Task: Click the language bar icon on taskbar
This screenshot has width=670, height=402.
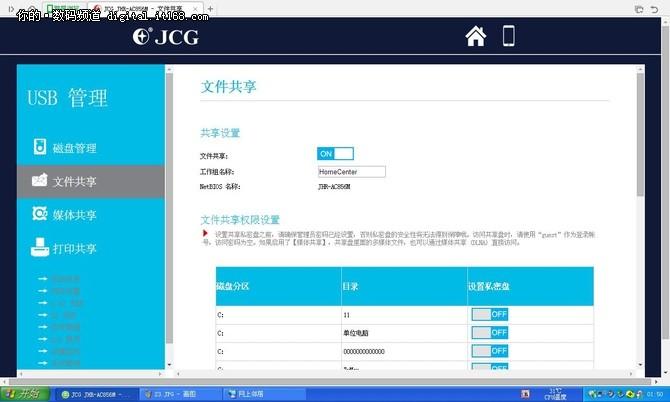Action: click(525, 394)
